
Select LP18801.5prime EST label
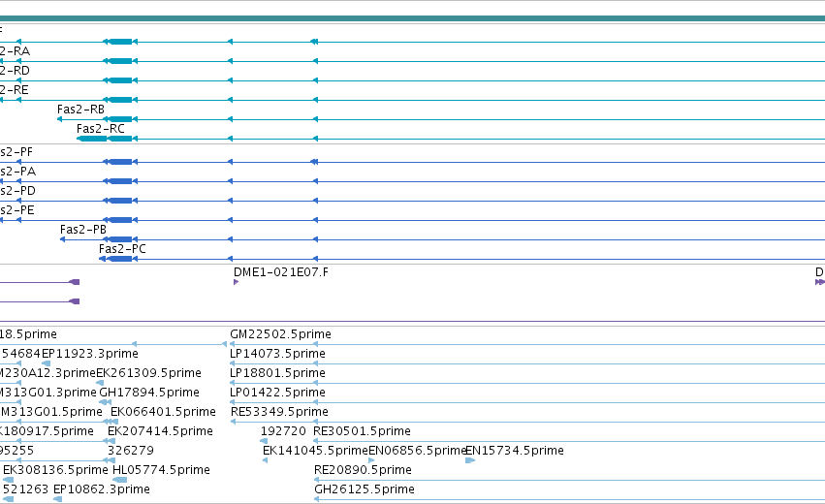coord(277,373)
